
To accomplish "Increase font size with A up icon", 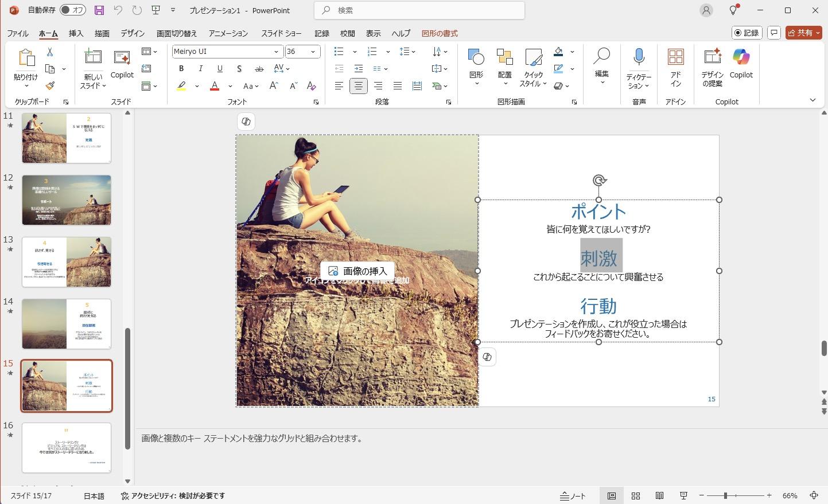I will pyautogui.click(x=274, y=86).
